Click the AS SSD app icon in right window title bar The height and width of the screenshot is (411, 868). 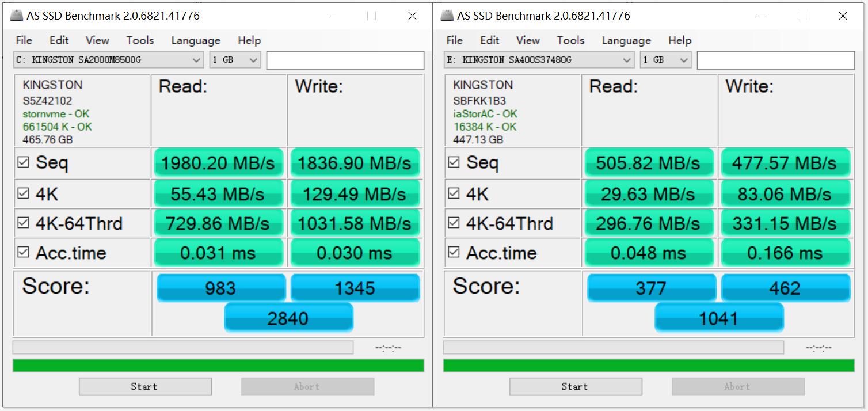(x=447, y=16)
